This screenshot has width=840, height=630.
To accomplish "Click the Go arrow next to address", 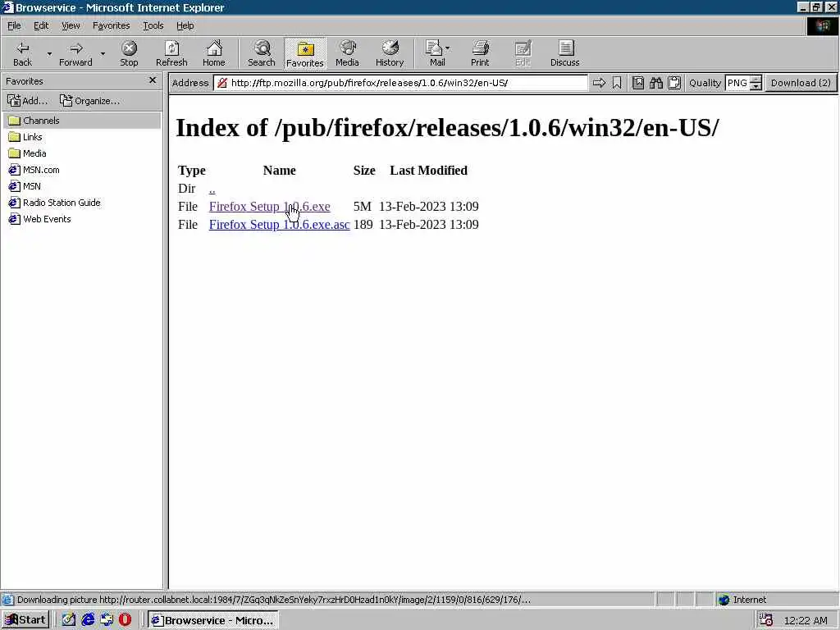I will click(599, 83).
